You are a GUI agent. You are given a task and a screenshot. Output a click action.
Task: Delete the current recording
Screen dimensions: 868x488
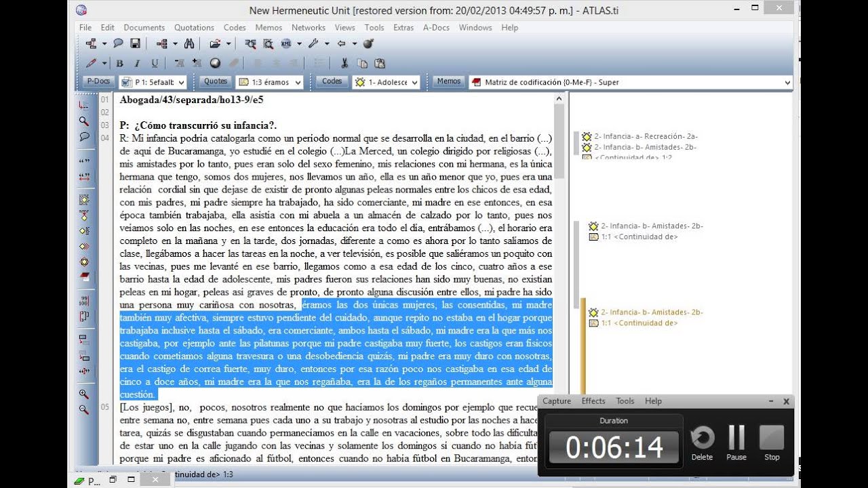coord(702,443)
